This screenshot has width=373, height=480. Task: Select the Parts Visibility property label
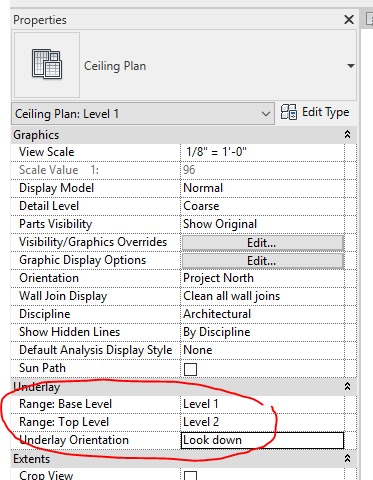pyautogui.click(x=55, y=224)
